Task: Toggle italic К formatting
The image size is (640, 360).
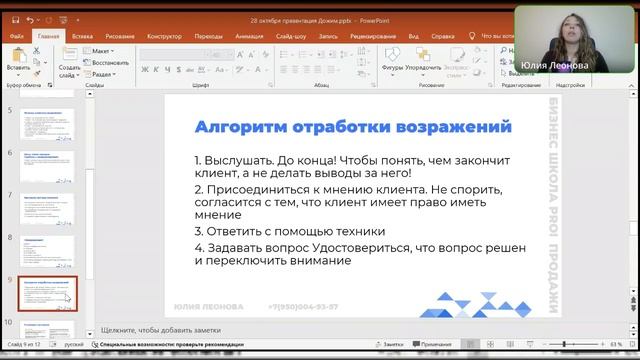Action: pos(156,70)
